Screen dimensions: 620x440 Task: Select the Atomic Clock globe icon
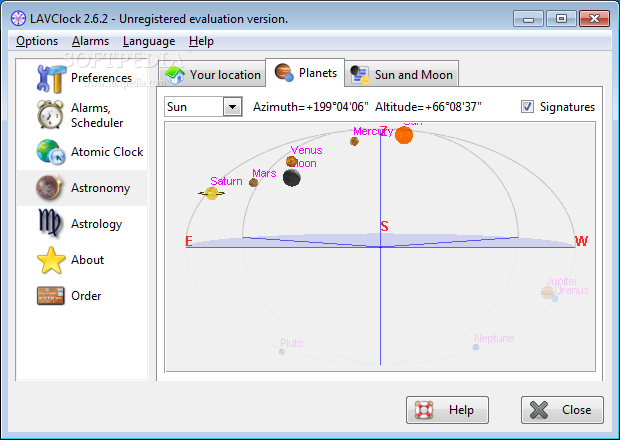[51, 152]
